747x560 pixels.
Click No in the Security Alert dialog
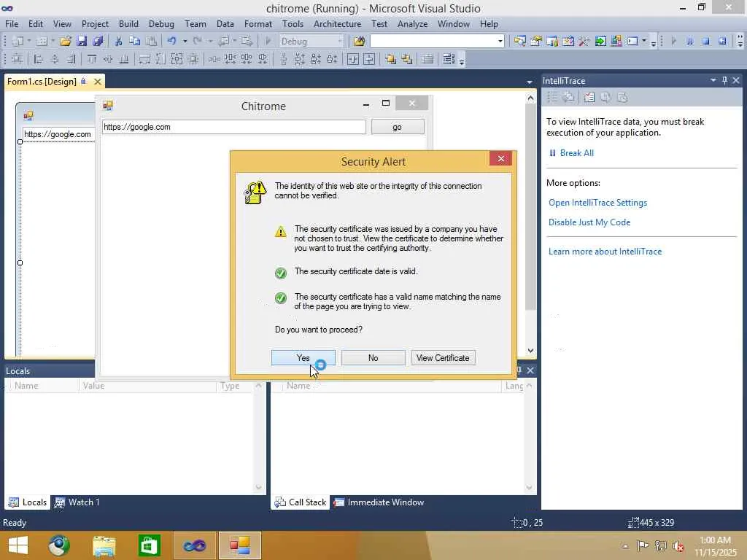pos(373,357)
